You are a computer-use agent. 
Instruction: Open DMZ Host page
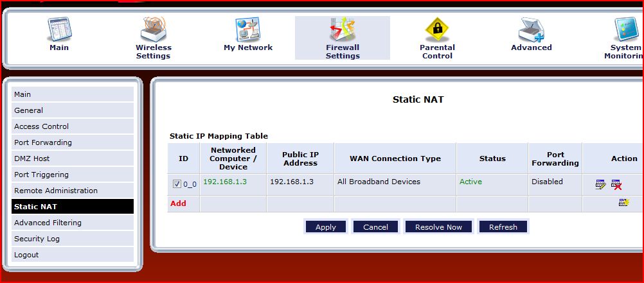coord(73,159)
